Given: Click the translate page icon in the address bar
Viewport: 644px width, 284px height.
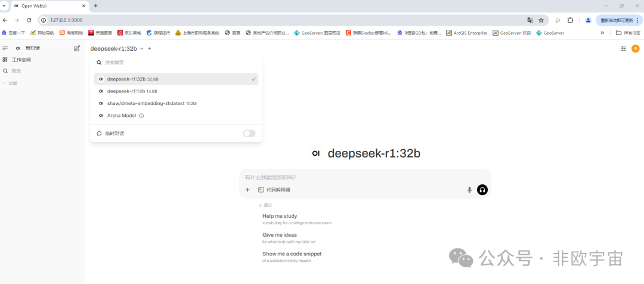Looking at the screenshot, I should 530,20.
